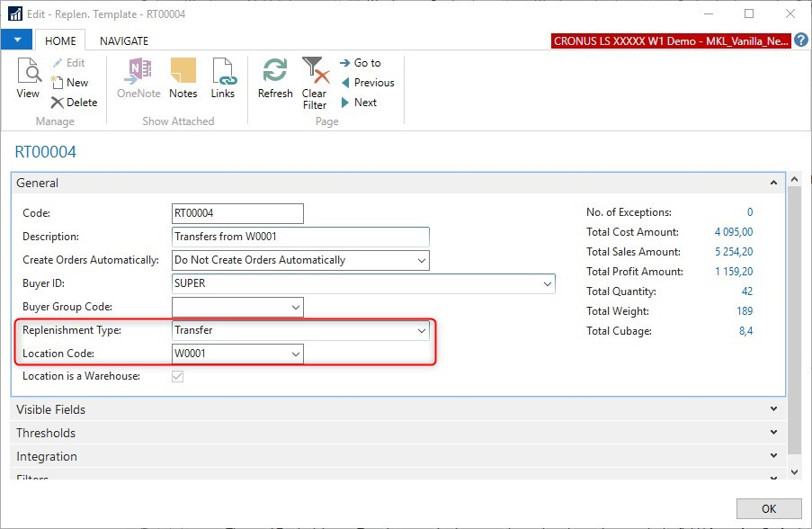The width and height of the screenshot is (812, 529).
Task: Open the Notes attachment icon
Action: tap(183, 78)
